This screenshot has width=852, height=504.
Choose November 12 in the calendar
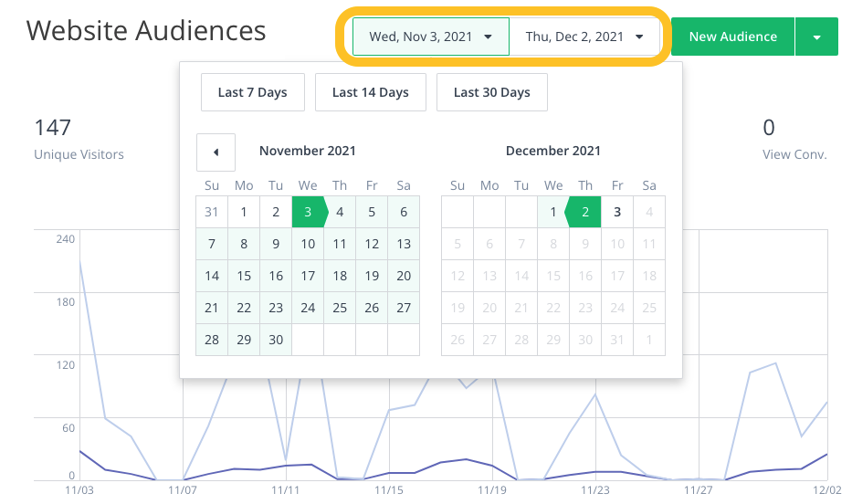click(372, 244)
